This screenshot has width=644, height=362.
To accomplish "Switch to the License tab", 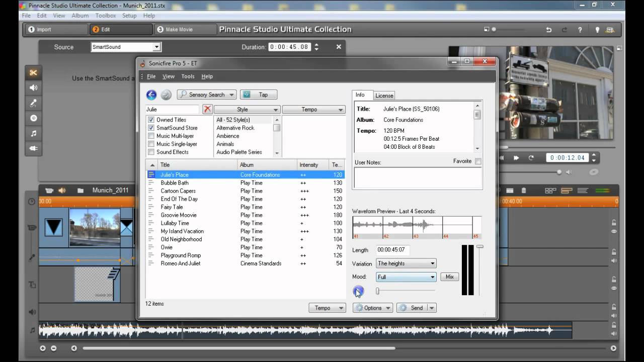I will [x=384, y=96].
